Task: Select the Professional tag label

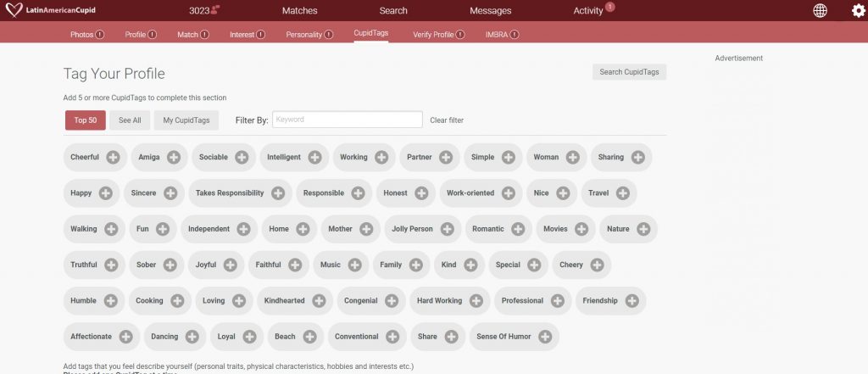Action: tap(522, 301)
